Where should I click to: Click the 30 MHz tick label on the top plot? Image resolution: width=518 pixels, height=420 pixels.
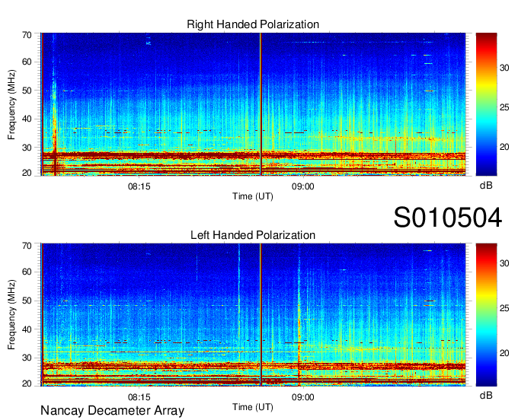pyautogui.click(x=27, y=148)
